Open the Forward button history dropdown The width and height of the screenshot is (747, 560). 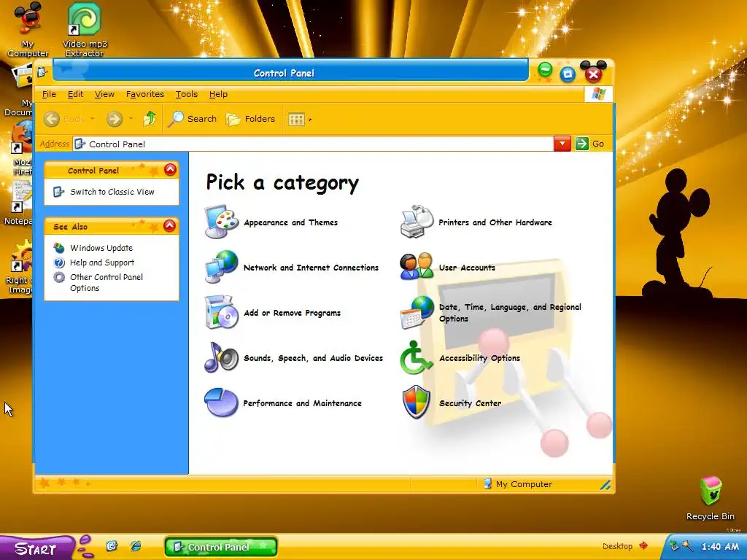(131, 119)
